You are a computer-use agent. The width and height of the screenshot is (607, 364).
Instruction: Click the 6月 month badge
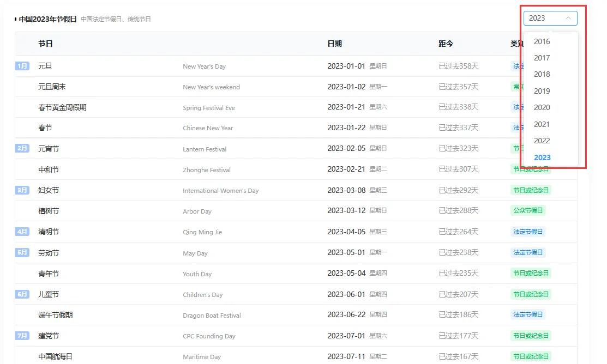point(22,294)
